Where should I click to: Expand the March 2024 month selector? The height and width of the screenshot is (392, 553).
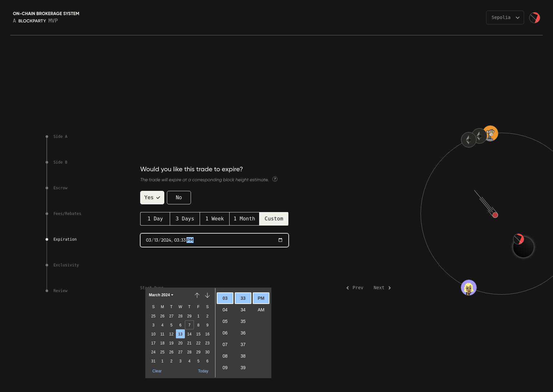161,295
